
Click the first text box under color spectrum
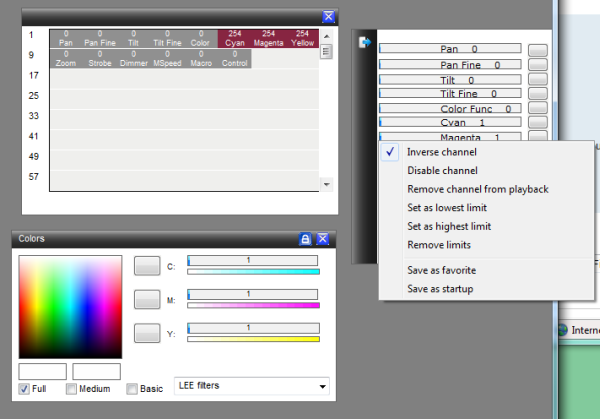42,371
